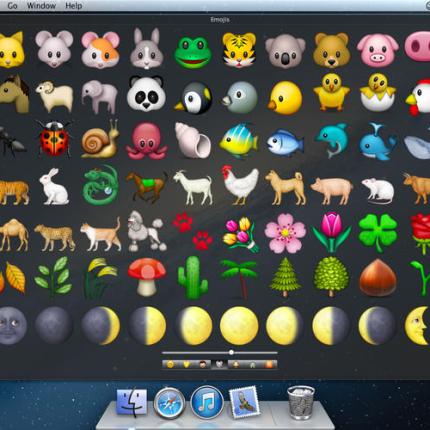The image size is (430, 430).
Task: Select the tulip bouquet emoji
Action: 240,234
